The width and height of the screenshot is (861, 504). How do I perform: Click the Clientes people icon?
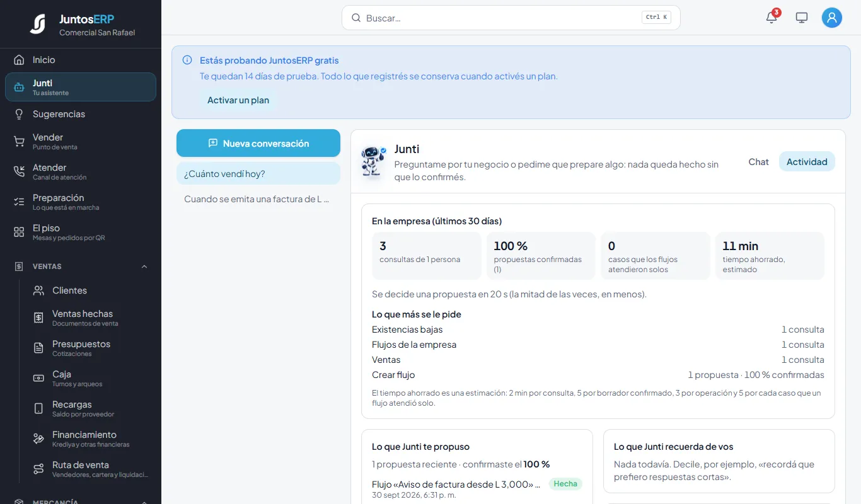click(38, 290)
